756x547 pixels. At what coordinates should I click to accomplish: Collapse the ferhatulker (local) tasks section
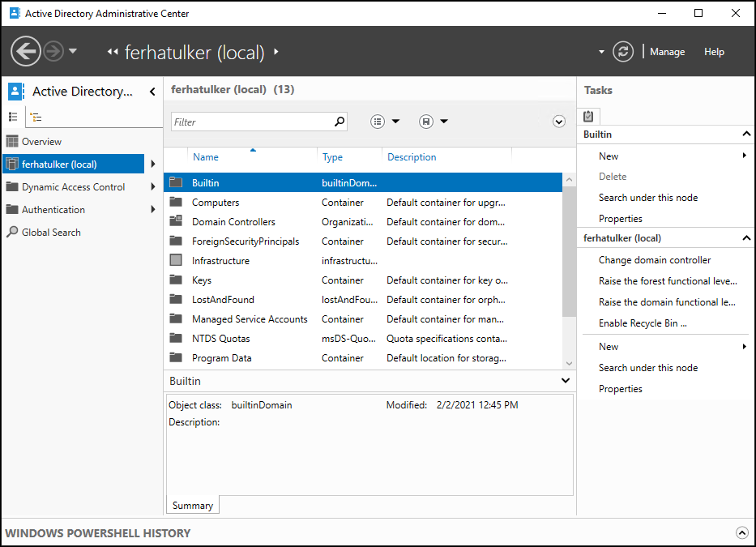746,237
